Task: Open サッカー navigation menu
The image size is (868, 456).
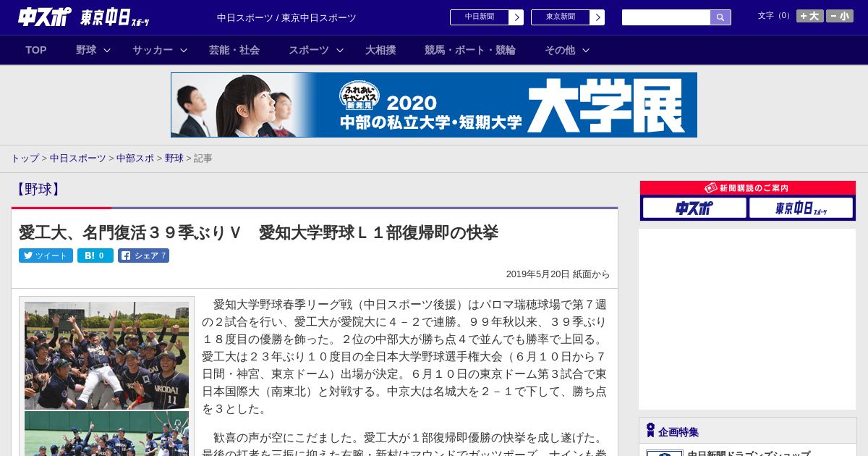Action: [153, 50]
